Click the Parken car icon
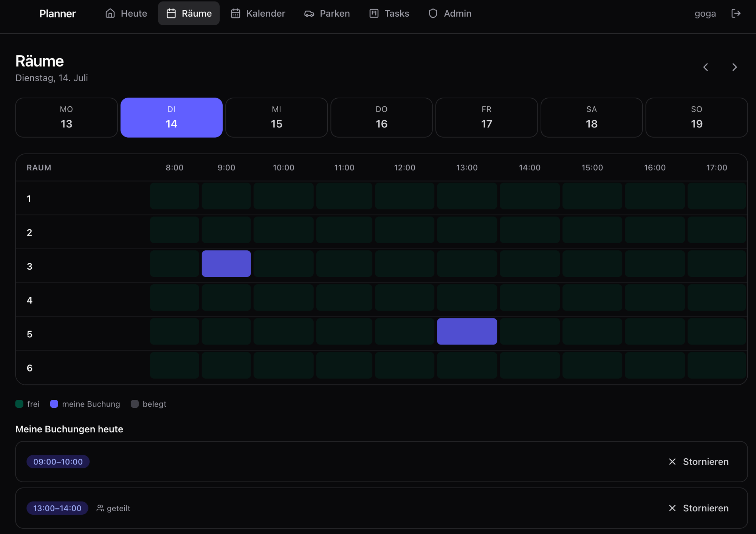Screen dimensions: 756x534 pyautogui.click(x=309, y=14)
